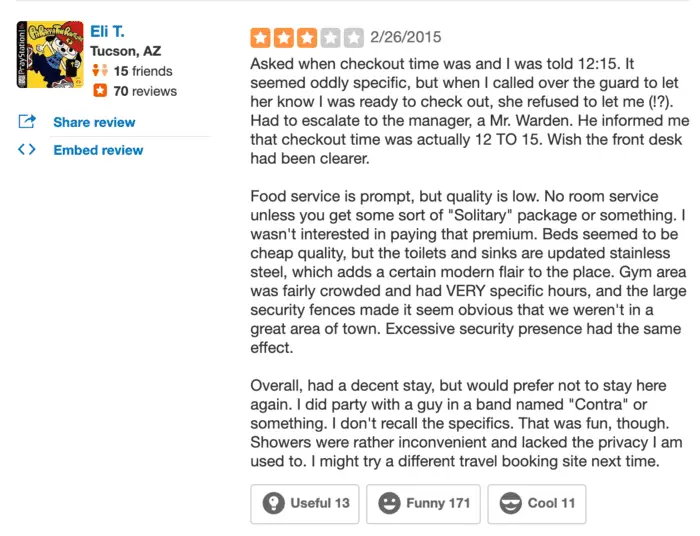Vote the review as Cool
This screenshot has height=536, width=700.
(x=536, y=503)
